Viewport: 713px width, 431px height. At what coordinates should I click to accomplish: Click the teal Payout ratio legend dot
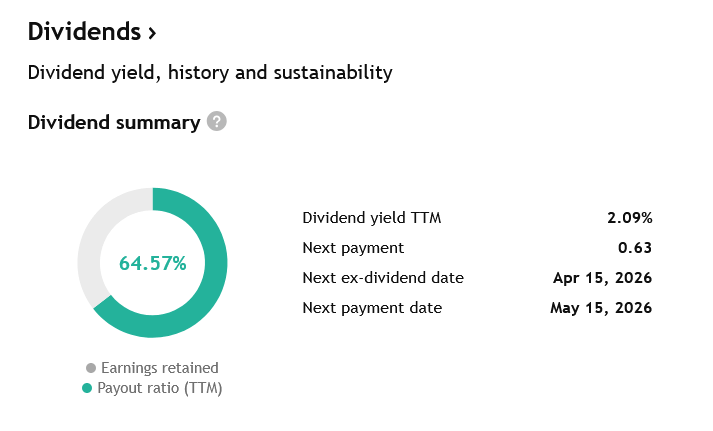click(x=87, y=388)
